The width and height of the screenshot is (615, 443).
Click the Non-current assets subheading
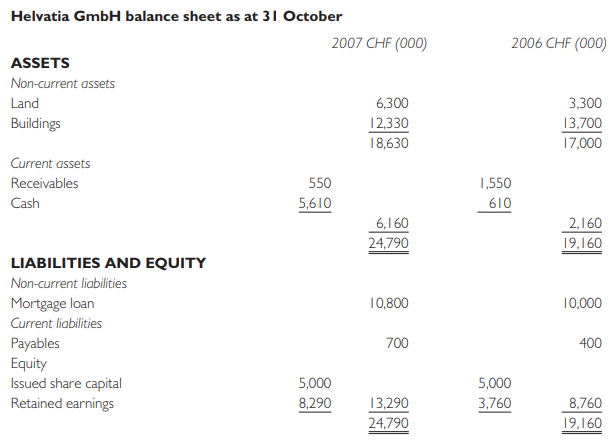pos(63,84)
